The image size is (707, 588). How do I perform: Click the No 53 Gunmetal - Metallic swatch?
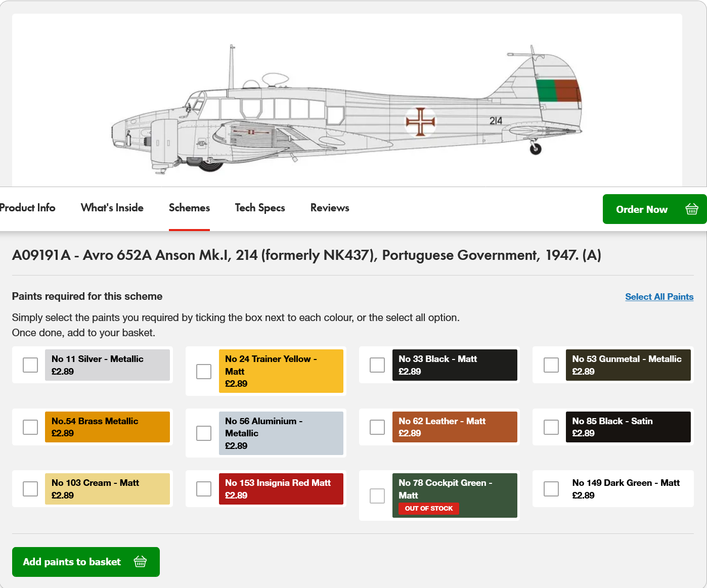coord(628,365)
